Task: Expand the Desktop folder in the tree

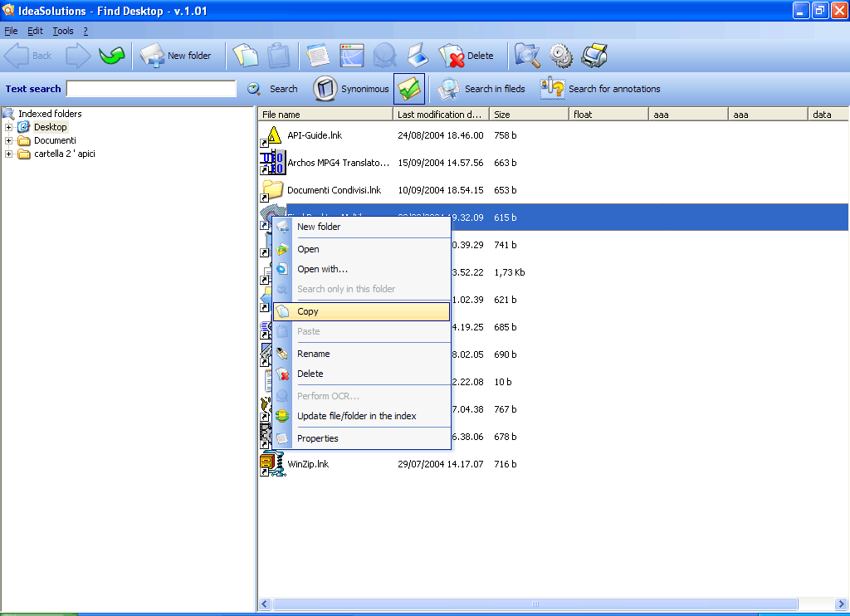Action: 7,126
